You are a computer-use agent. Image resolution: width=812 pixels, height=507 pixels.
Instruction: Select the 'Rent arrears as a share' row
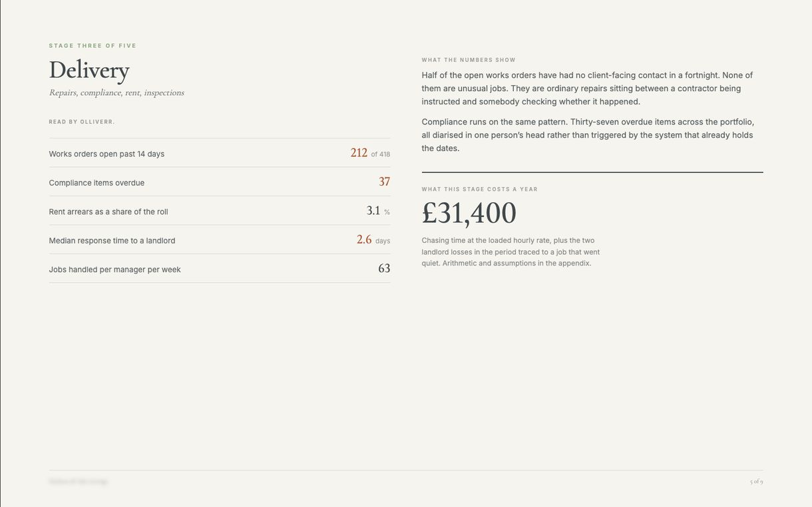click(220, 211)
